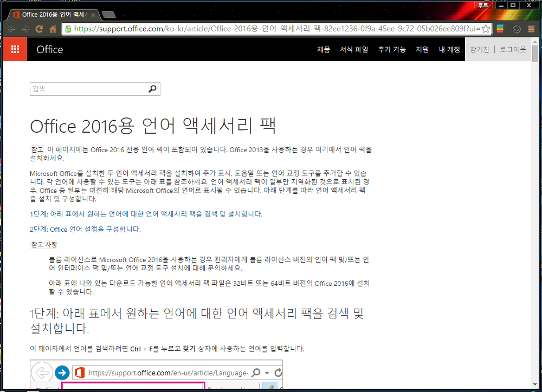Open the Chrome hamburger menu
This screenshot has width=542, height=392.
[x=531, y=29]
